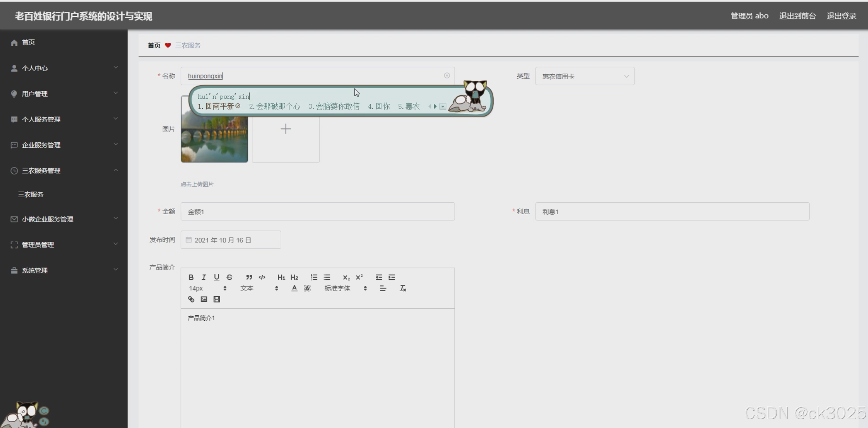
Task: Click the code block icon
Action: point(262,277)
